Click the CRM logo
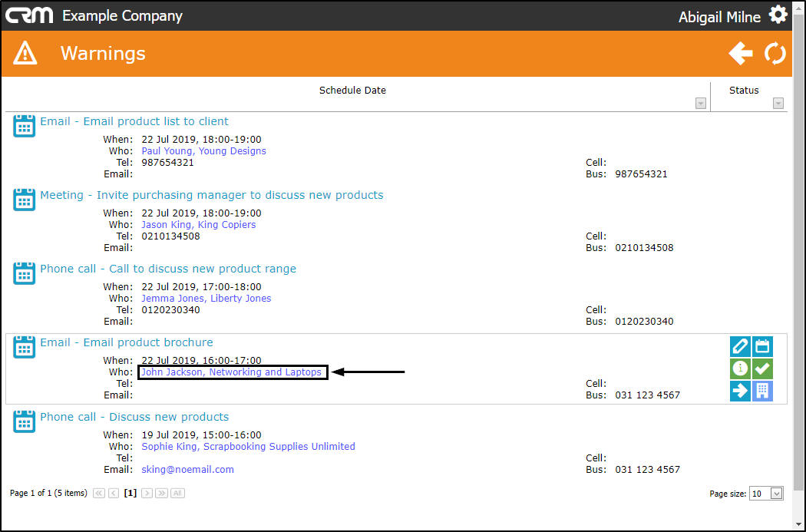This screenshot has width=806, height=532. 29,15
